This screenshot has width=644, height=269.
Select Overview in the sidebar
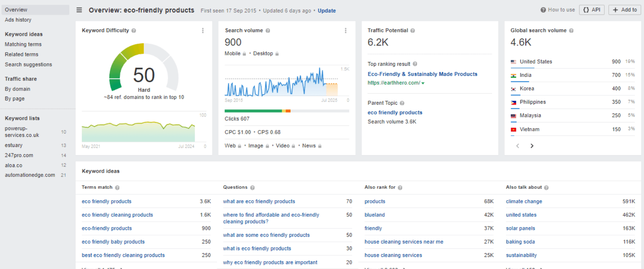pyautogui.click(x=36, y=10)
